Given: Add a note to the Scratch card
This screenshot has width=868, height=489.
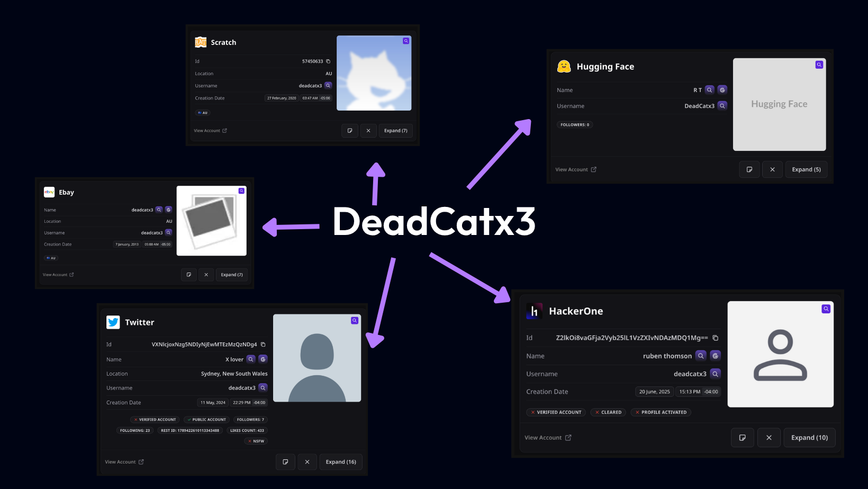Looking at the screenshot, I should pos(350,131).
